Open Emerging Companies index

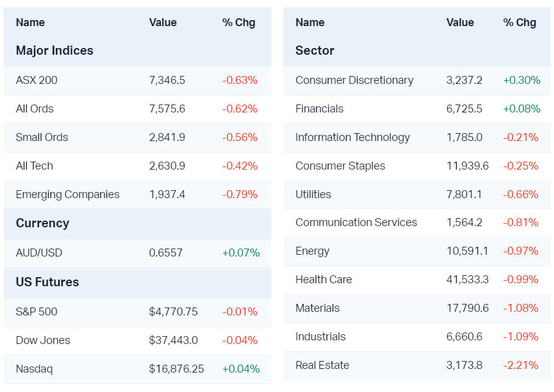point(68,194)
